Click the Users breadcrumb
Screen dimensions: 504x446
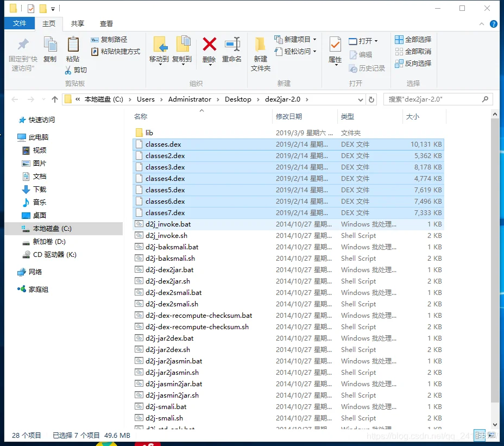[146, 99]
